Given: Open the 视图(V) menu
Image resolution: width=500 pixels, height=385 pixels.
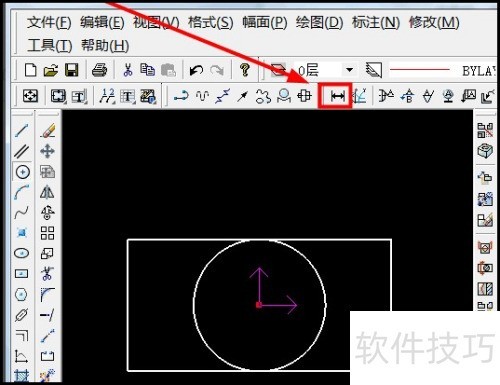Looking at the screenshot, I should pyautogui.click(x=156, y=23).
